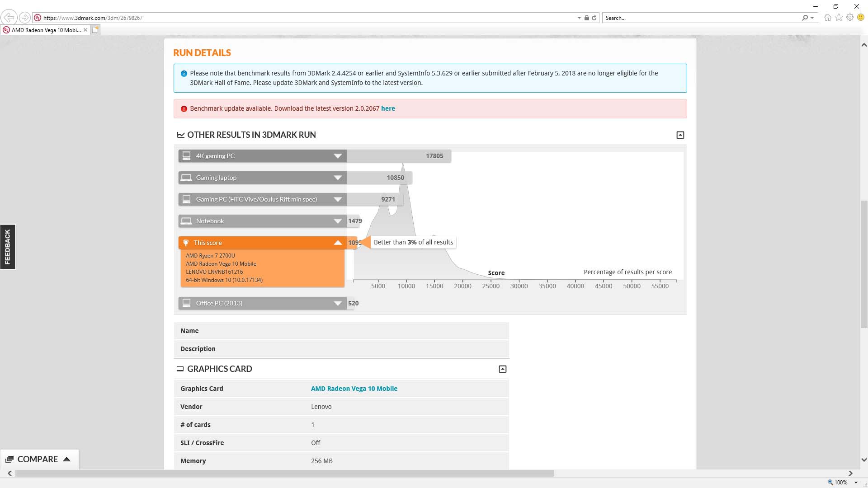The image size is (868, 488).
Task: Click the card icon beside Graphics Card heading
Action: tap(180, 369)
